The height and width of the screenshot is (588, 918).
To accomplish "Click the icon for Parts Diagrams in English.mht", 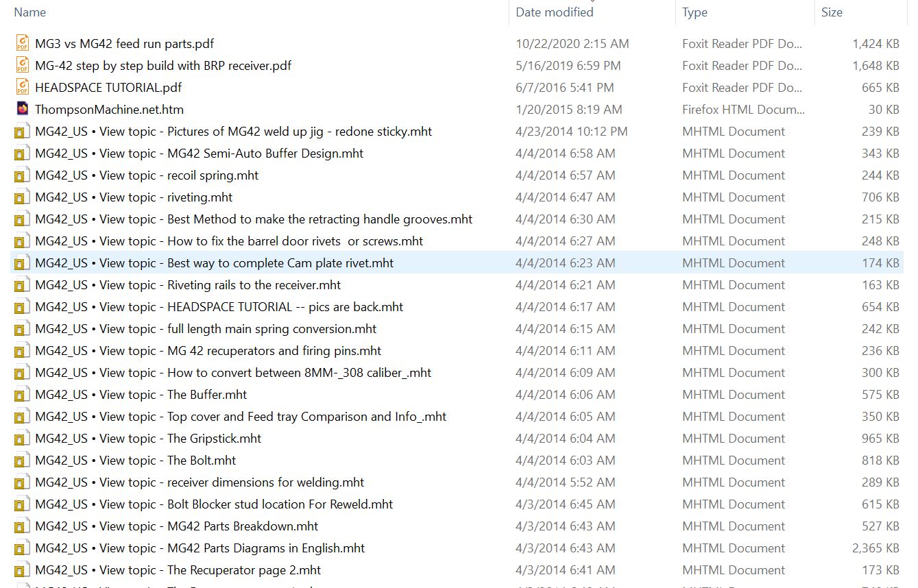I will 23,548.
